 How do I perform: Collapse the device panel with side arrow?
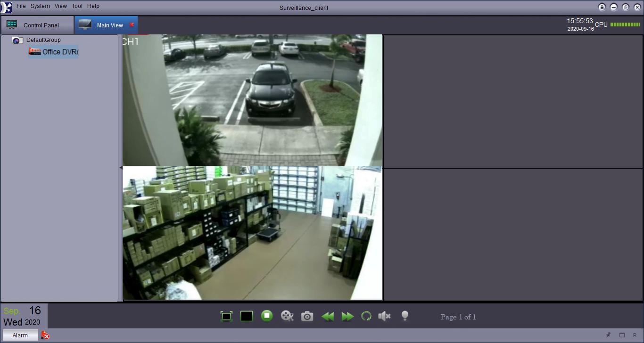coord(120,167)
